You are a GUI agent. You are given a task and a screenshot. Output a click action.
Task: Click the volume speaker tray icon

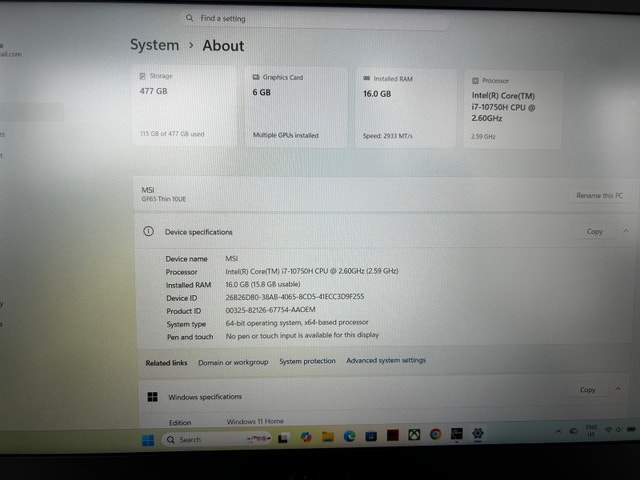[618, 429]
